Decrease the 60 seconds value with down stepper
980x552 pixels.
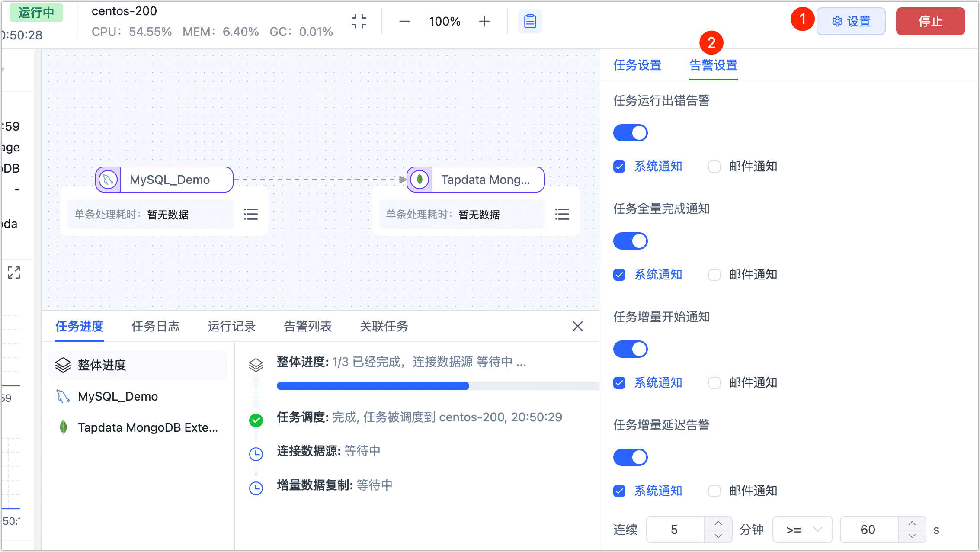pos(912,536)
